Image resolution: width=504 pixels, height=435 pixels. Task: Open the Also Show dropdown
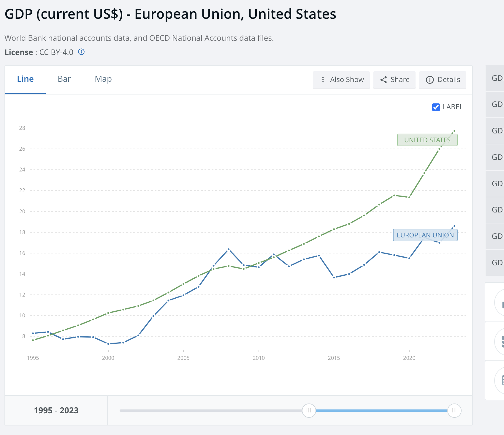pos(341,80)
